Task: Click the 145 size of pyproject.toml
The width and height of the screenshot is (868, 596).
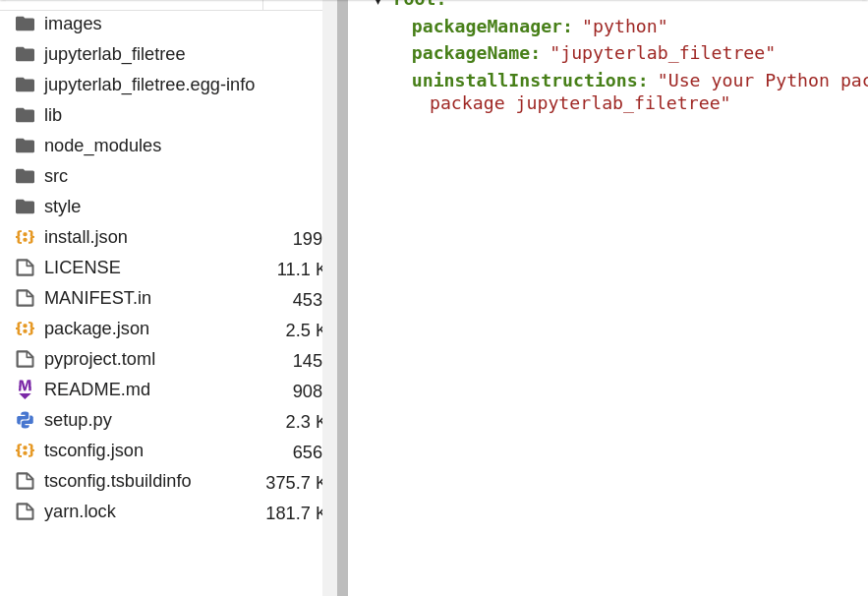Action: click(308, 361)
